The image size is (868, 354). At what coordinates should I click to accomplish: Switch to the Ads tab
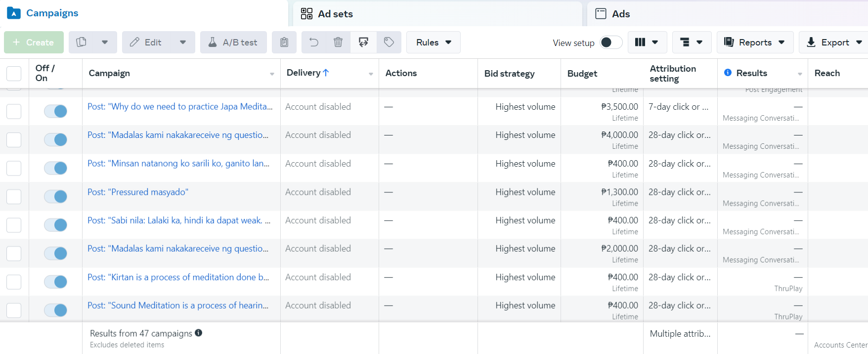pyautogui.click(x=620, y=14)
